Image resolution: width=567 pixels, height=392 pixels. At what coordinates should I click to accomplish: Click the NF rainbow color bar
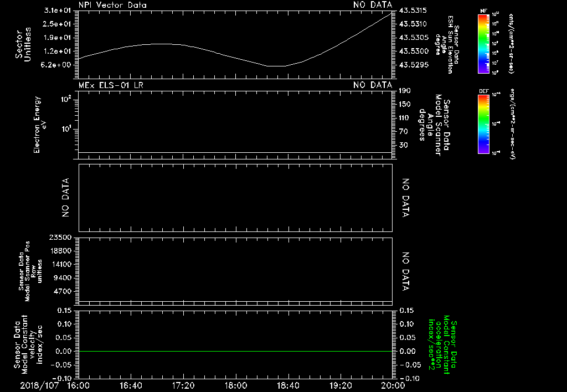click(x=483, y=43)
